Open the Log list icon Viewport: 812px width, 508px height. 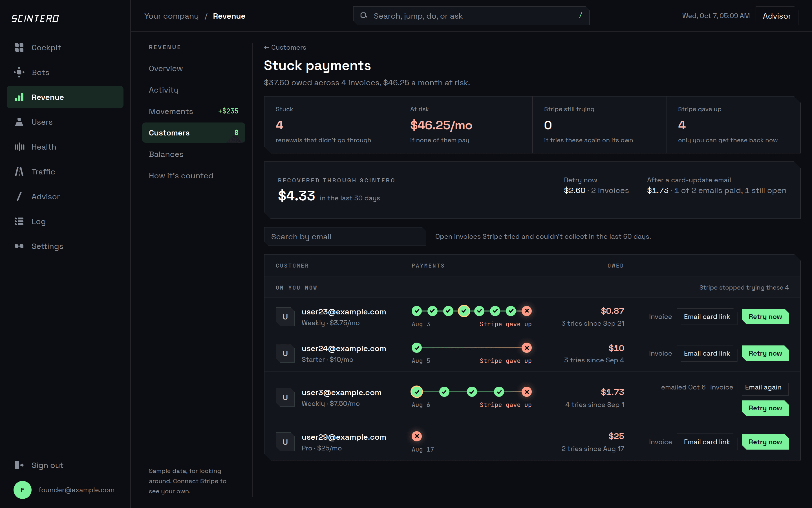tap(19, 222)
